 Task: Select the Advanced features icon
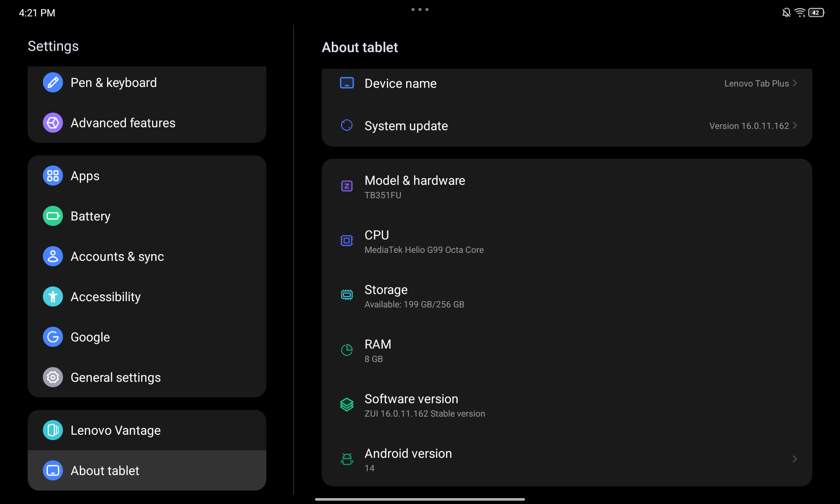click(x=53, y=122)
